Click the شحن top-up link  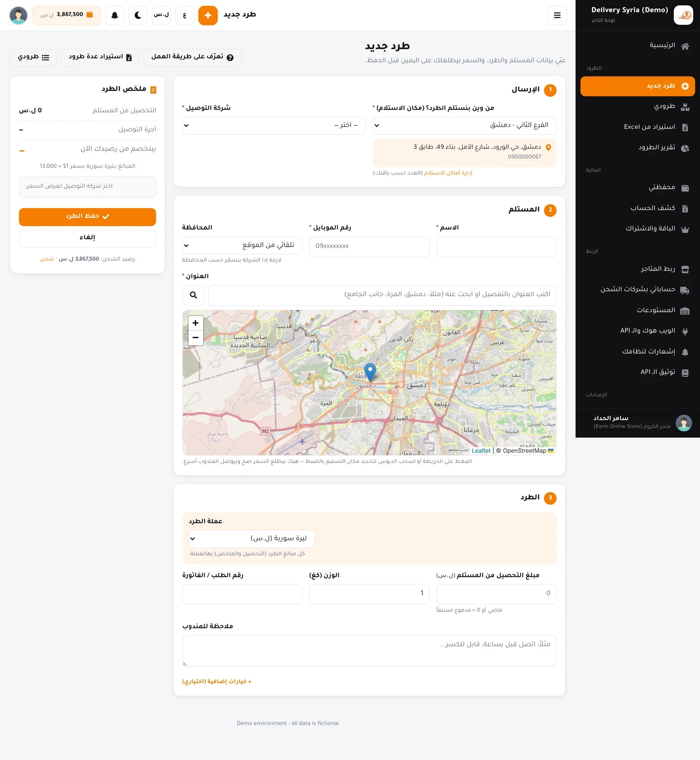[47, 259]
